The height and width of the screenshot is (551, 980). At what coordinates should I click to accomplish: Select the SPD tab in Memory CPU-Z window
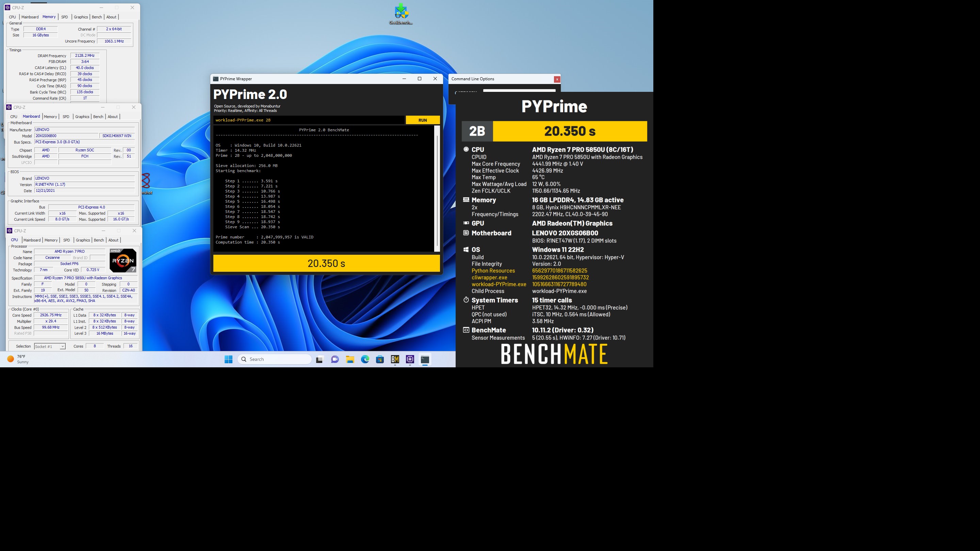coord(65,17)
